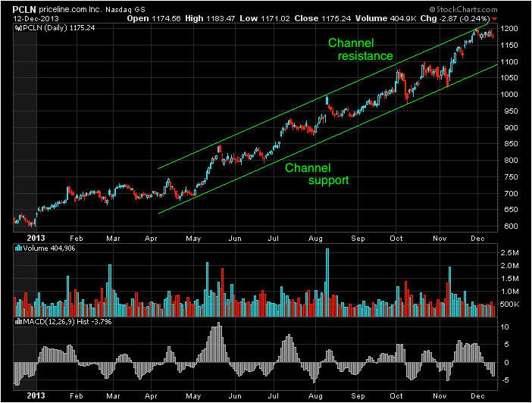Click the tallest August volume bar
Viewport: 532px width, 403px height.
327,283
